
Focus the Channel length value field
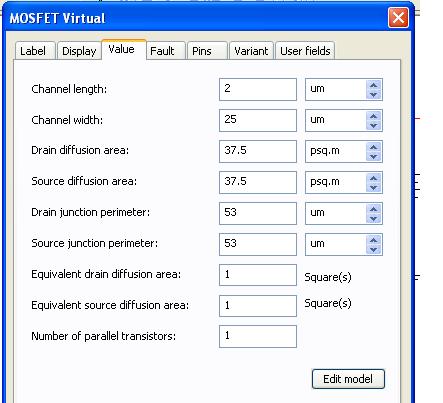258,89
